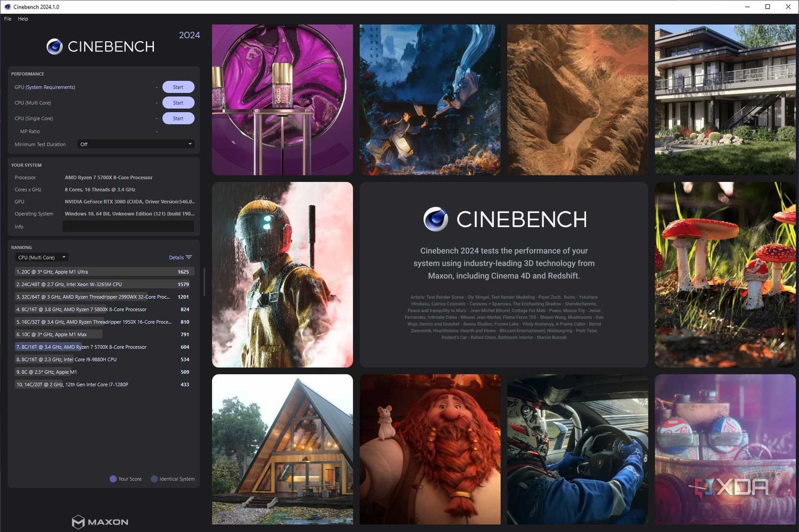This screenshot has width=799, height=532.
Task: Click the Your Score legend dot
Action: pos(112,479)
